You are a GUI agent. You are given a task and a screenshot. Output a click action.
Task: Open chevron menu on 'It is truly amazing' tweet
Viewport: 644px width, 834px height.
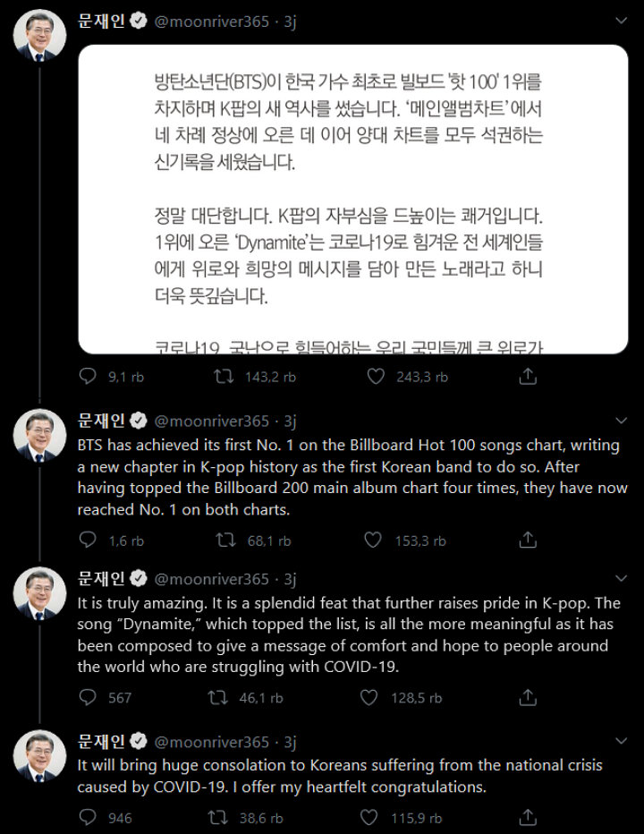click(x=621, y=578)
